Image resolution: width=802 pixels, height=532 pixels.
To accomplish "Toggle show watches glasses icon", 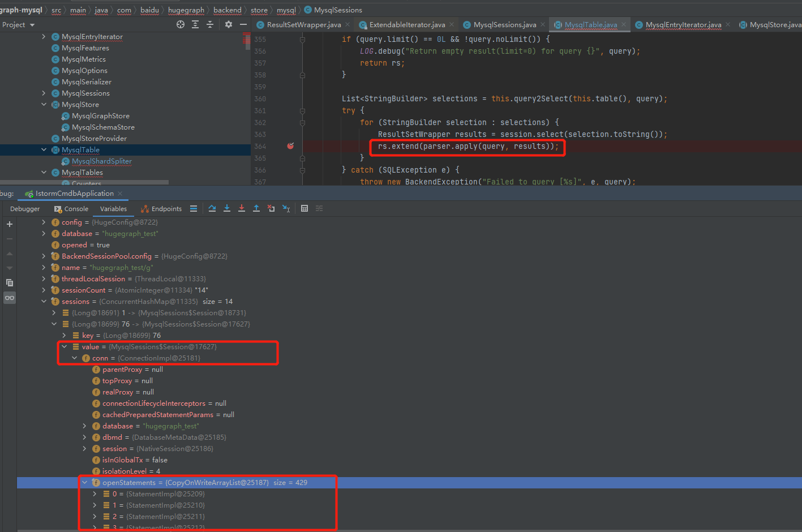I will (10, 298).
